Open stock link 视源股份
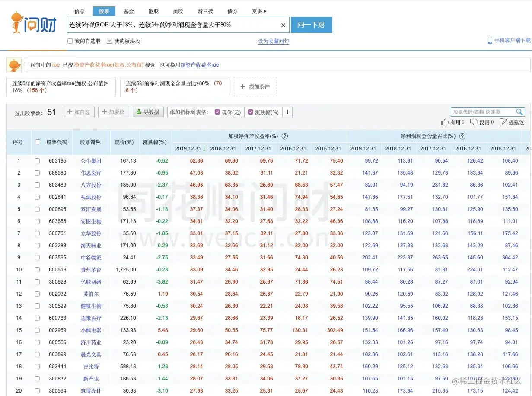The width and height of the screenshot is (532, 396). coord(91,197)
